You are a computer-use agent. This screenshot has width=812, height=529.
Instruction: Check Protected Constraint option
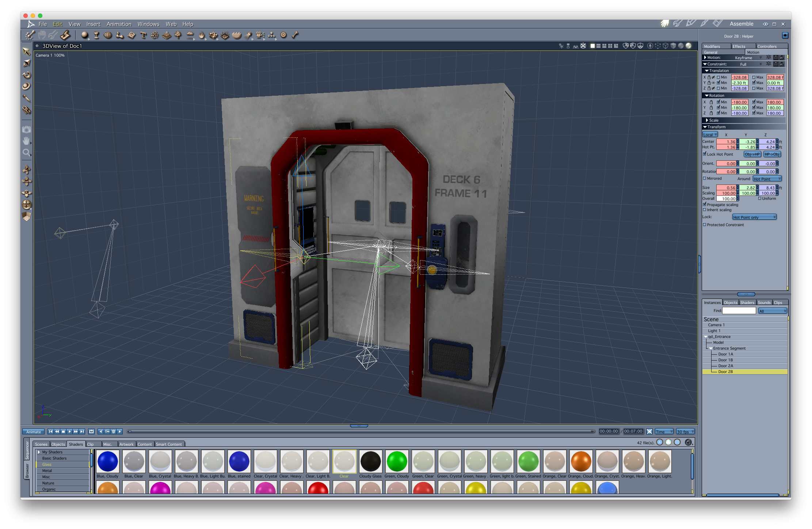pyautogui.click(x=705, y=225)
